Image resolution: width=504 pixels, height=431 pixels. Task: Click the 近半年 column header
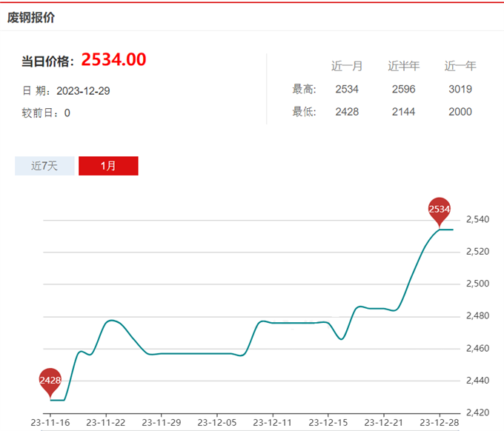[x=403, y=66]
